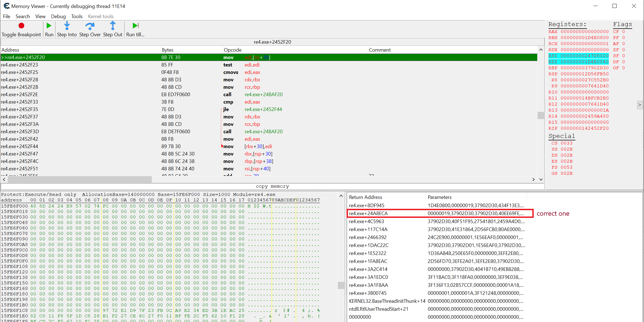Click the Run till... icon
Image resolution: width=644 pixels, height=322 pixels.
136,26
